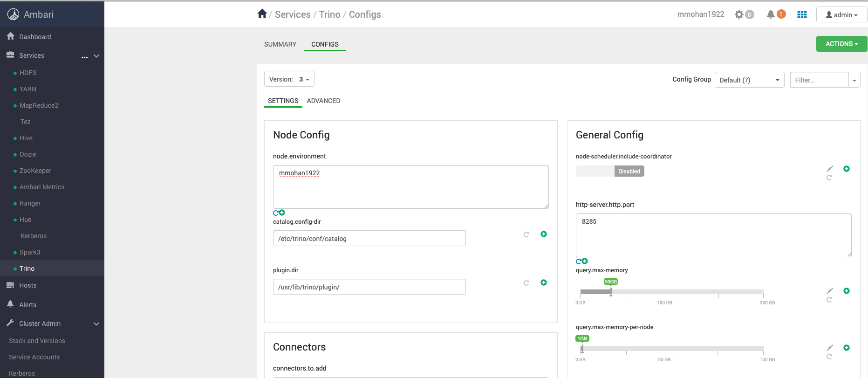Open the Ranger service

click(30, 203)
